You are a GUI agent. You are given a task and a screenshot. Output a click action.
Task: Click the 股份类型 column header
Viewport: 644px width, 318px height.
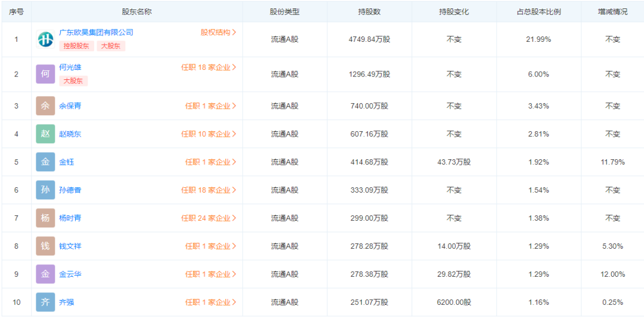pos(284,11)
